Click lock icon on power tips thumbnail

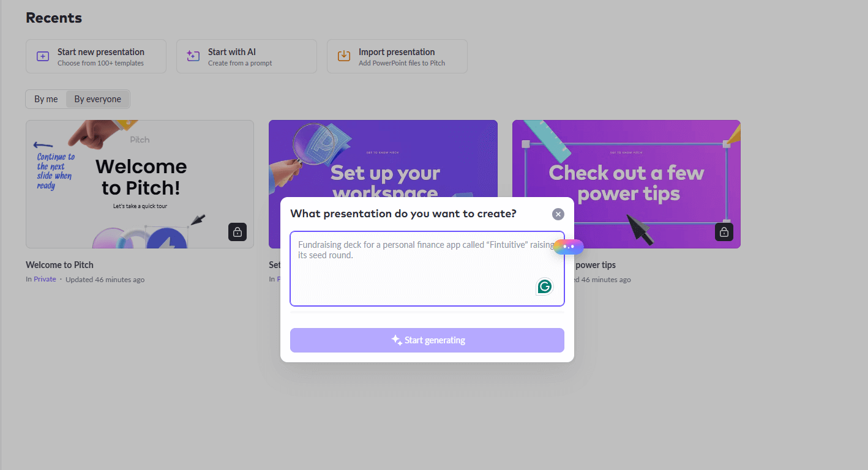[x=724, y=232]
